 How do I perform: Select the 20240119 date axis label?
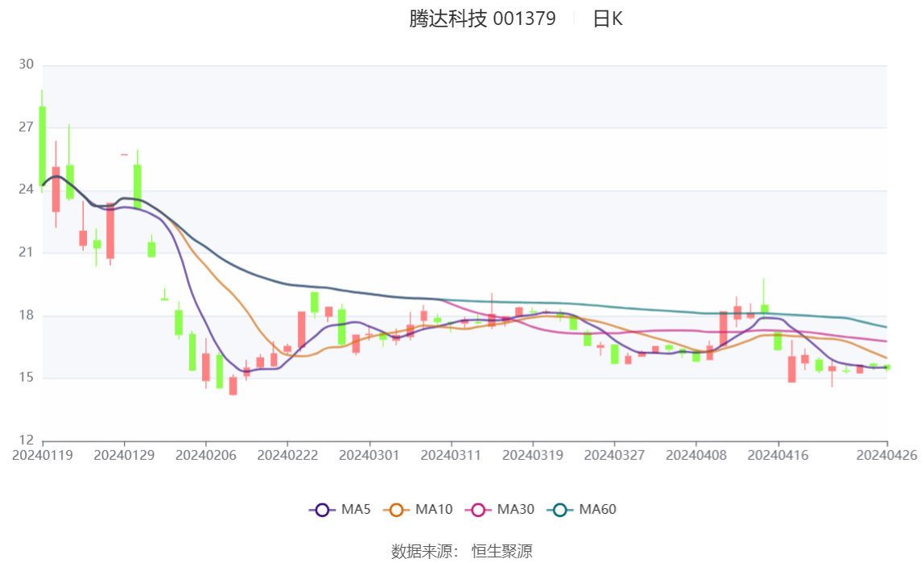[x=43, y=455]
